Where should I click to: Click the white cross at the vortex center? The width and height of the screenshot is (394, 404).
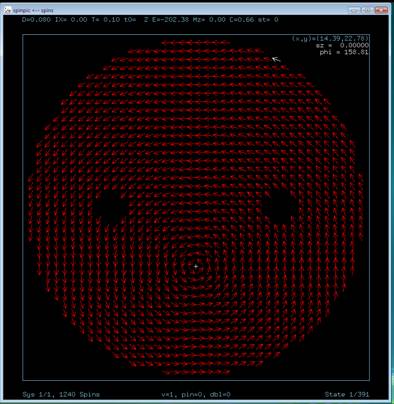click(196, 266)
